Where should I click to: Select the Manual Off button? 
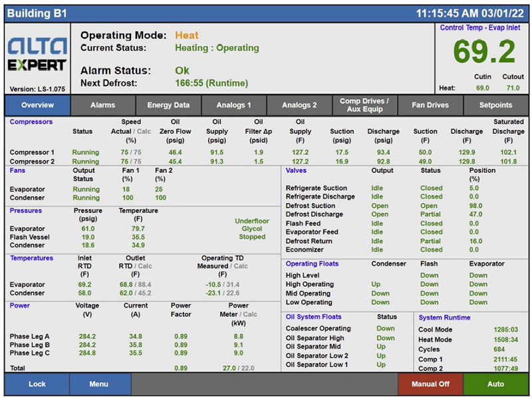(430, 384)
